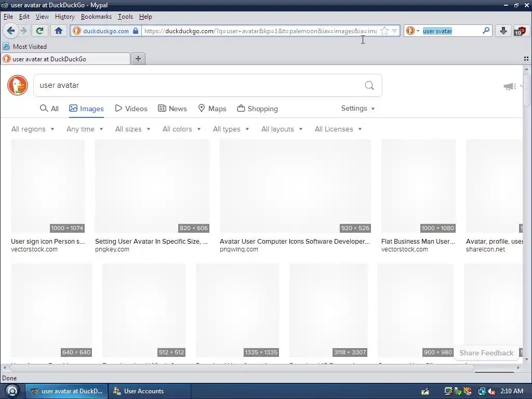The height and width of the screenshot is (399, 532).
Task: Switch to the Maps results tab
Action: (x=212, y=109)
